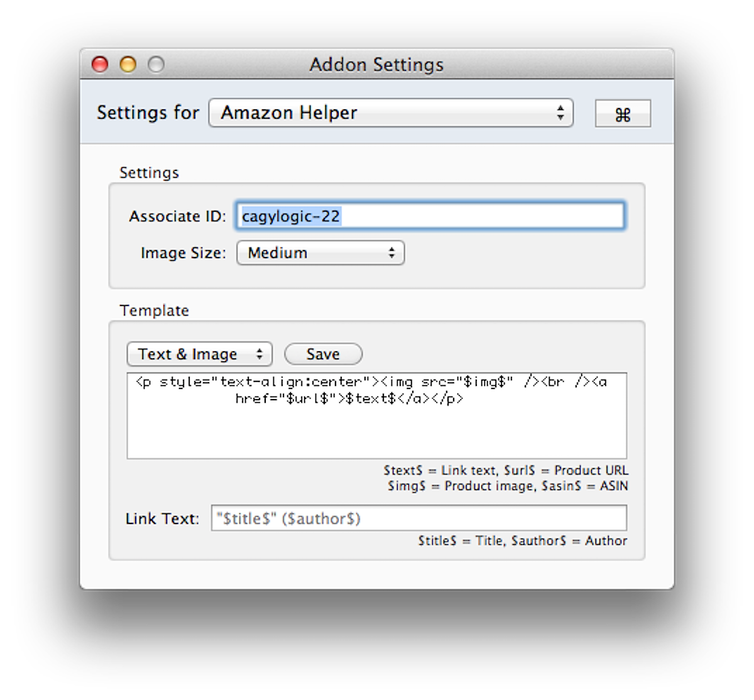Click the "Image Size:" label

[183, 253]
